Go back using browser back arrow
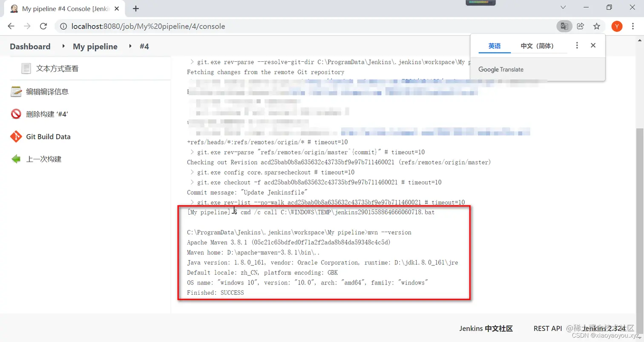644x342 pixels. pos(11,26)
